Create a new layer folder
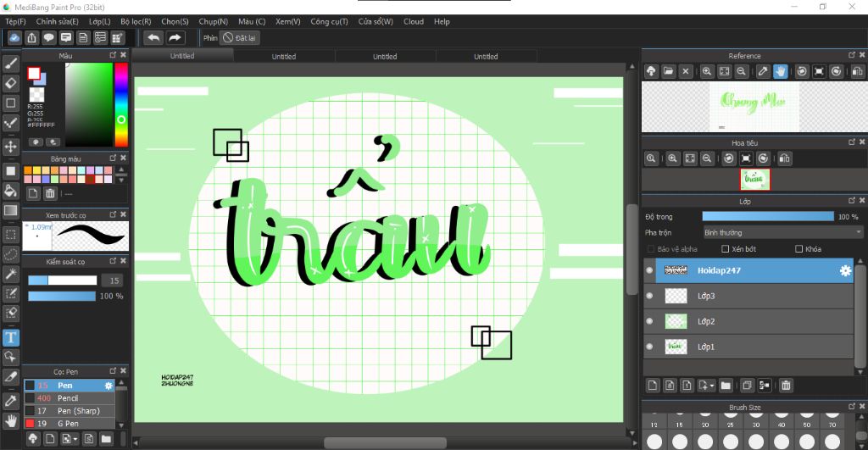 coord(726,386)
